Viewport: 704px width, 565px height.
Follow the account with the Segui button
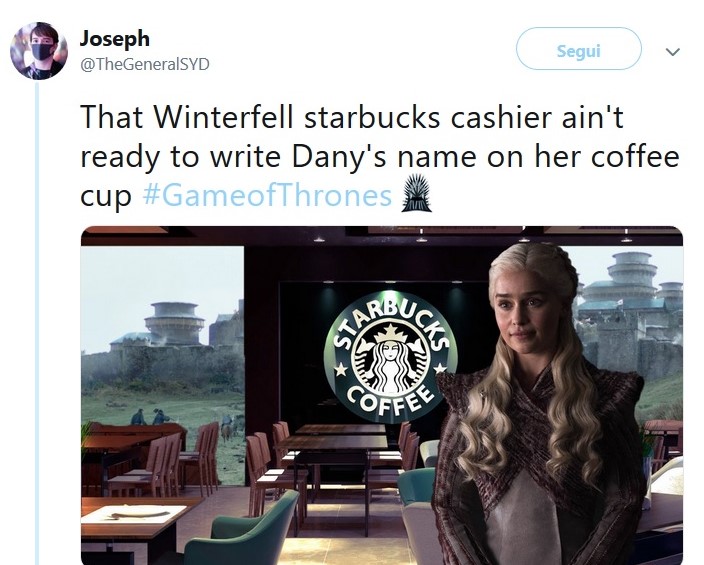point(579,49)
